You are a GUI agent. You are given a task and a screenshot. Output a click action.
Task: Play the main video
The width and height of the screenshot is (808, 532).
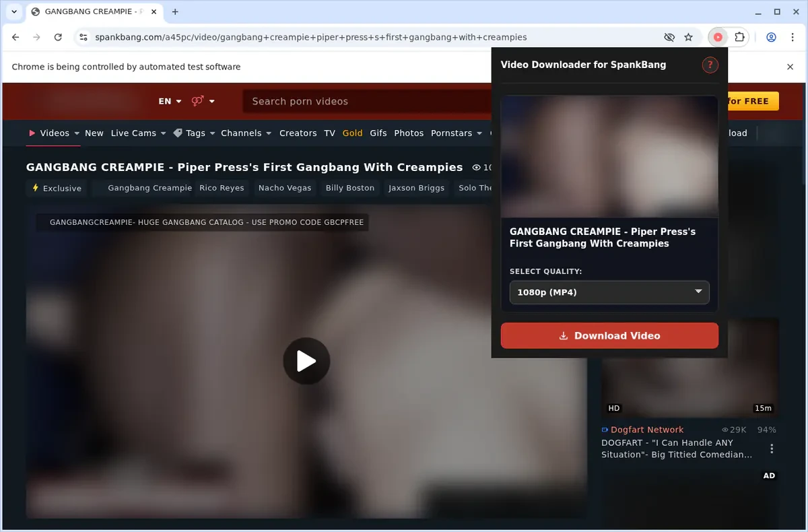coord(306,361)
